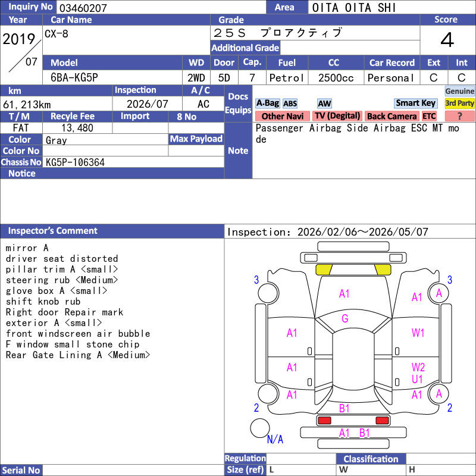Click the ETC equipment badge

(x=429, y=116)
